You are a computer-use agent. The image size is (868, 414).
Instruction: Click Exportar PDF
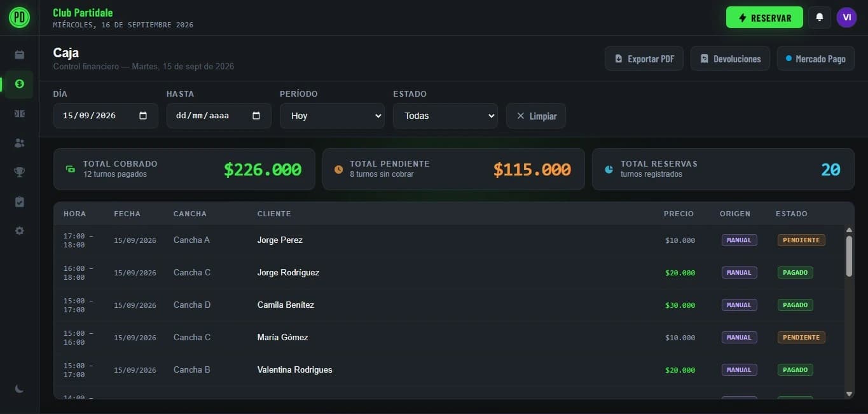(644, 59)
